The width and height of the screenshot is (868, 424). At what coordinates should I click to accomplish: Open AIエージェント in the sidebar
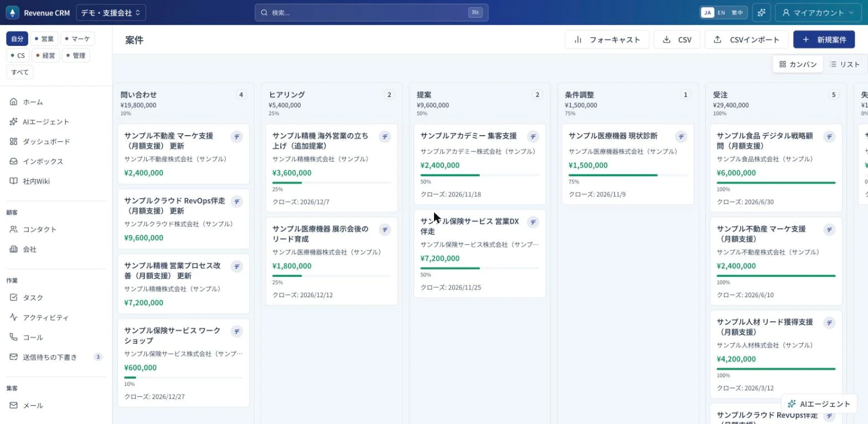[x=56, y=122]
